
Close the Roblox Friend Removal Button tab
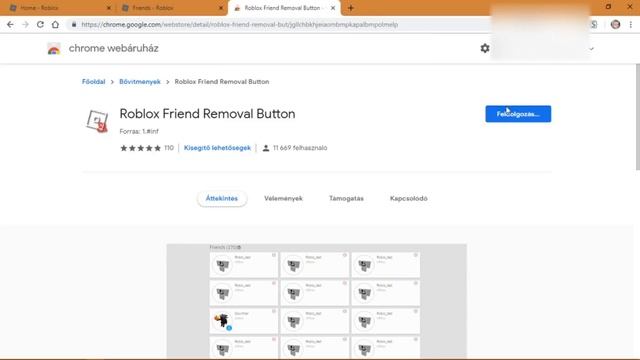(x=333, y=8)
